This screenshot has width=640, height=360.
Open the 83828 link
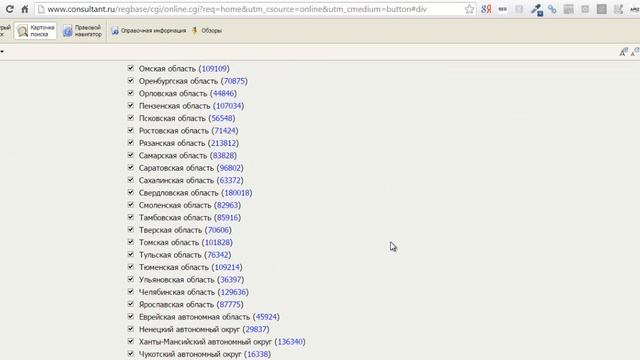point(223,156)
